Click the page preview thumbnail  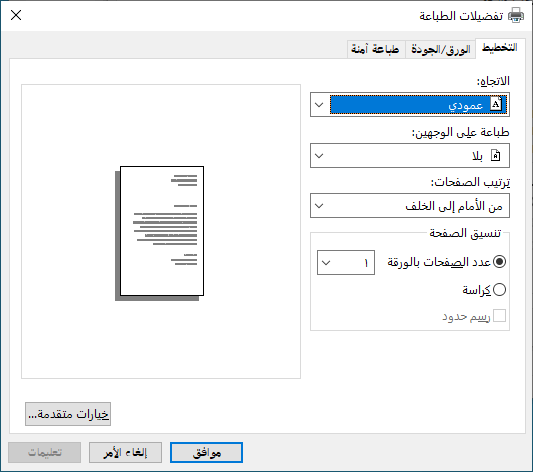pyautogui.click(x=159, y=233)
